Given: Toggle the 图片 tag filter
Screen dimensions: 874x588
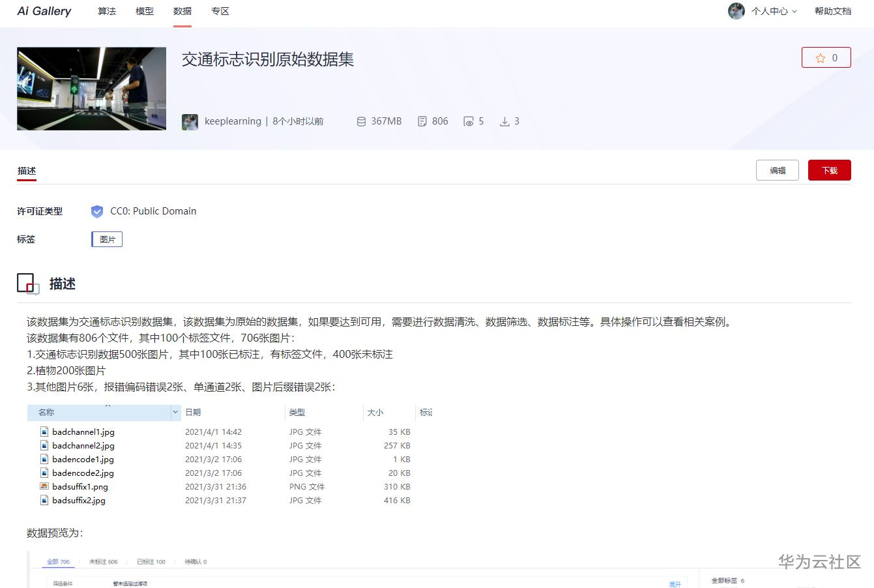Looking at the screenshot, I should coord(106,239).
